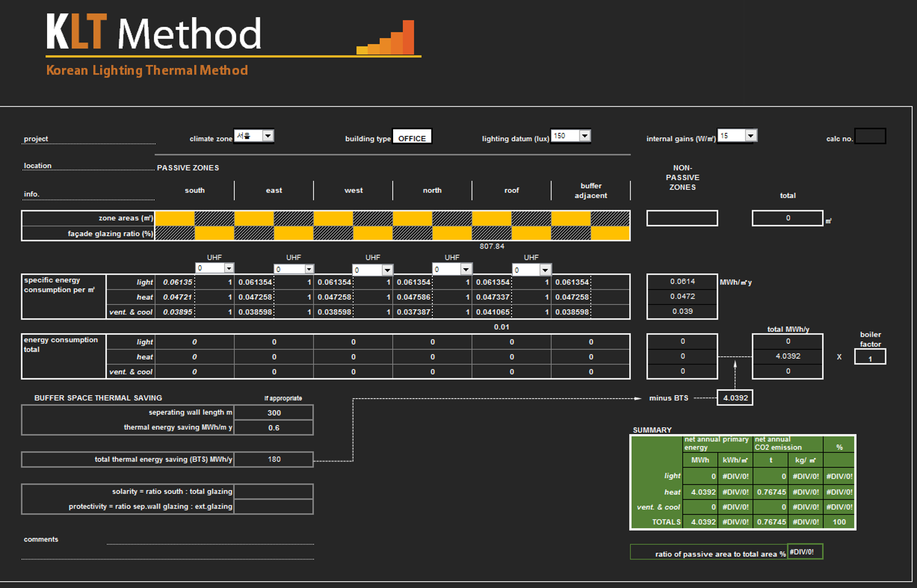Screen dimensions: 917x588
Task: Open the UHF dropdown above the south column
Action: (x=229, y=268)
